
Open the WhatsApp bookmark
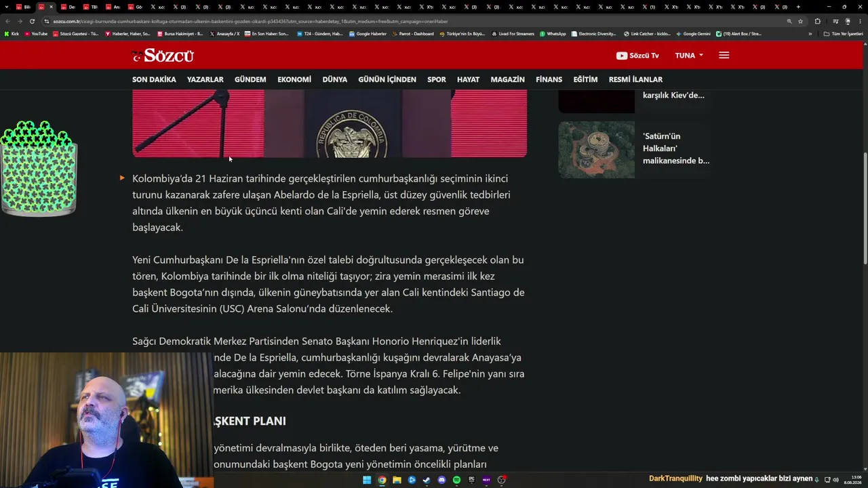(553, 33)
